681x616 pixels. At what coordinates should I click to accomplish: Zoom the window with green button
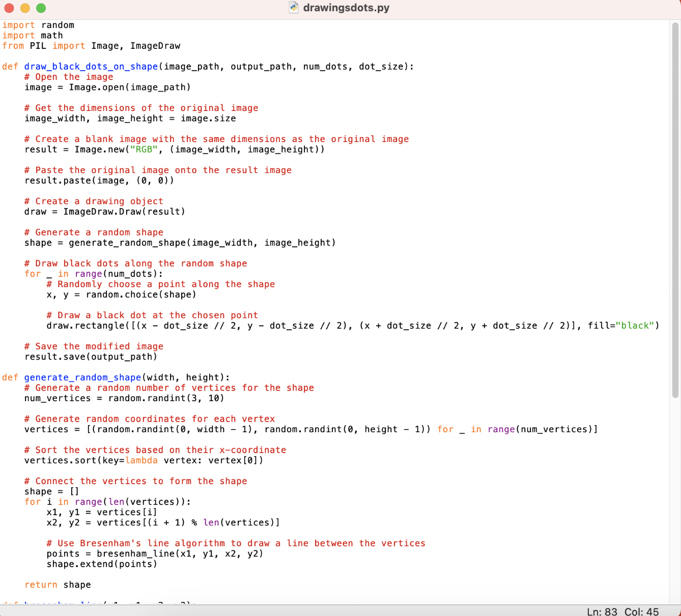pos(41,8)
